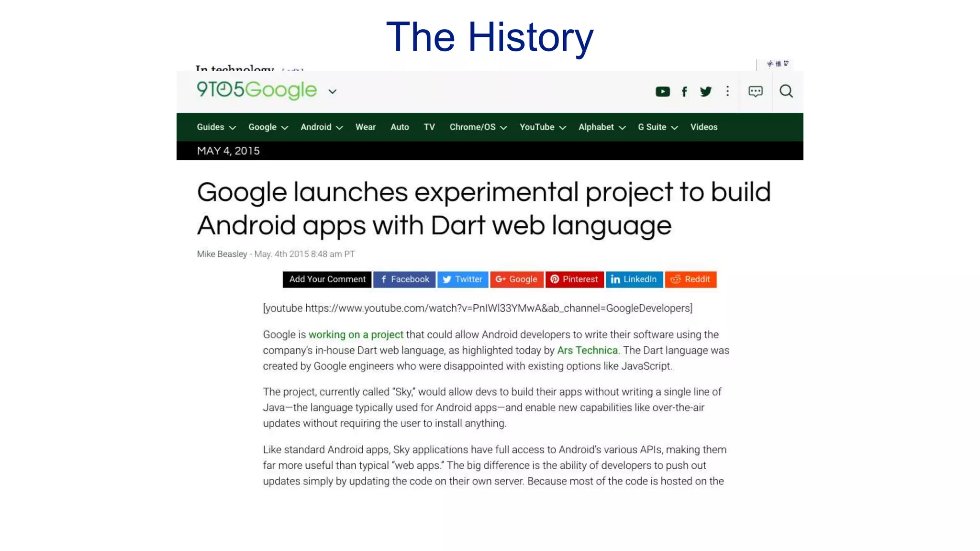
Task: Open the comments chat bubble icon
Action: tap(755, 91)
